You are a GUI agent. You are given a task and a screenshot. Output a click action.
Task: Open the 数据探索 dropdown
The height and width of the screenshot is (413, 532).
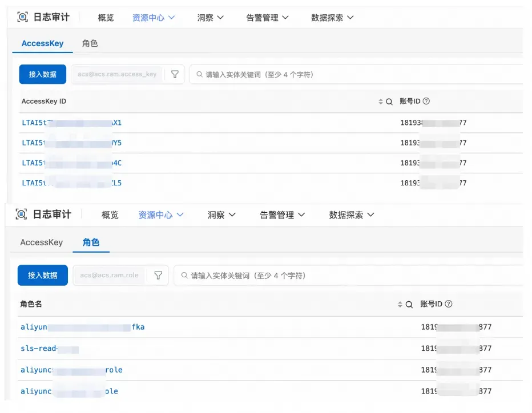point(332,17)
